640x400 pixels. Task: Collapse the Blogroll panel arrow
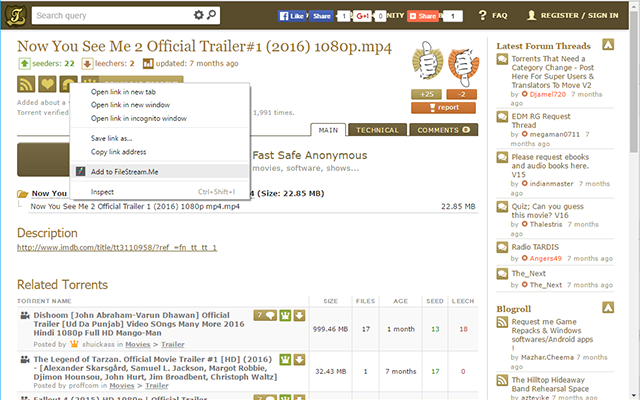[x=608, y=307]
